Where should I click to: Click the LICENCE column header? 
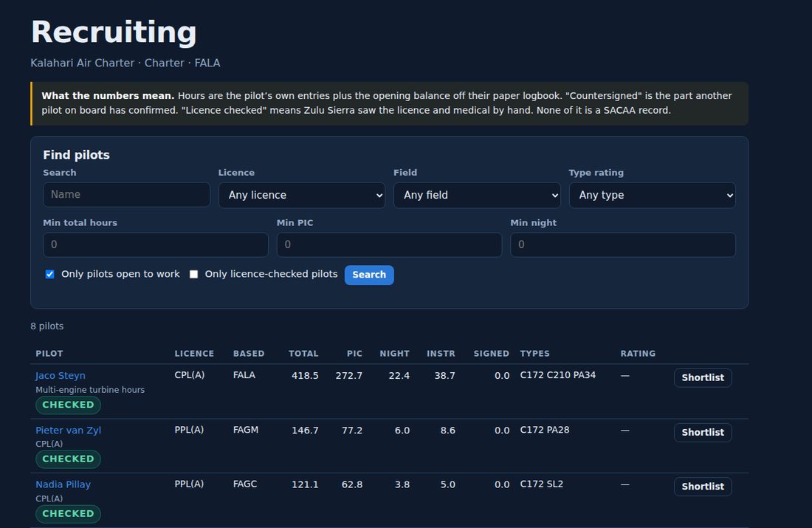[194, 354]
